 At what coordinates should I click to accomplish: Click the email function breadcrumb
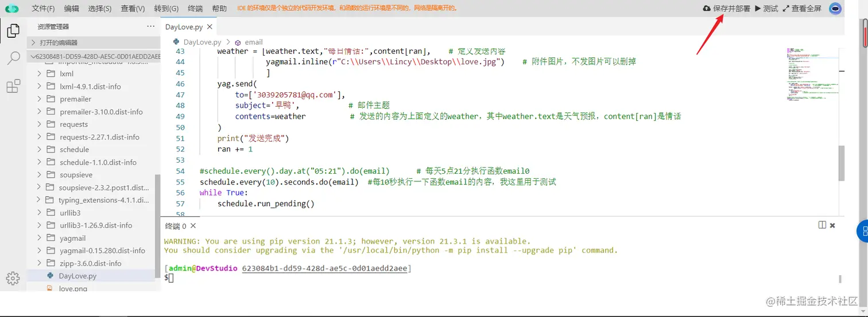(x=254, y=42)
